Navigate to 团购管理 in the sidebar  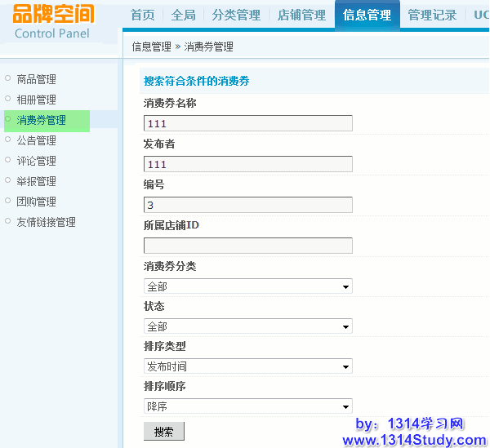(37, 202)
